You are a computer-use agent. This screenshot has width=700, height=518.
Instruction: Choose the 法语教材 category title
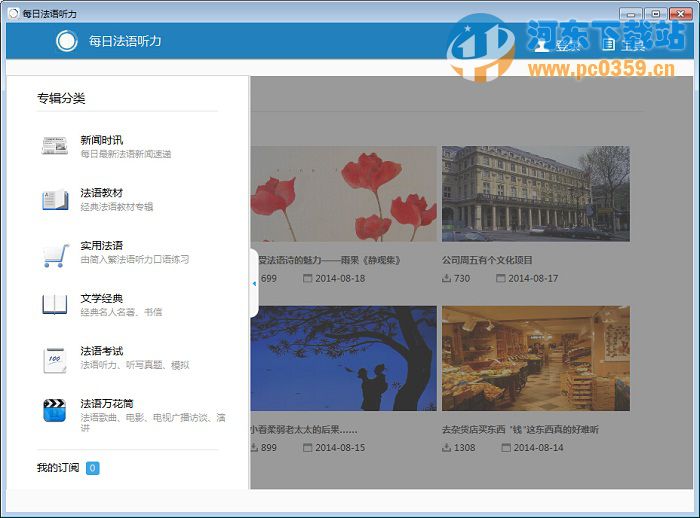[x=102, y=193]
